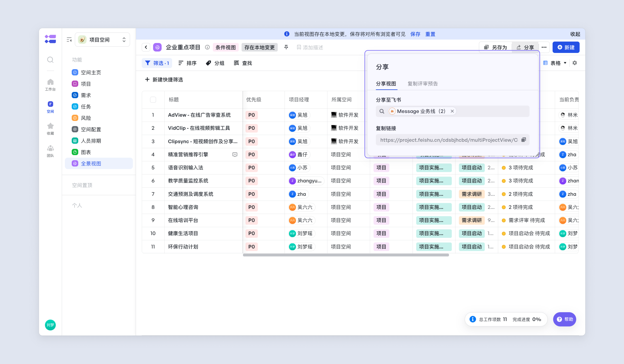
Task: Open the 环保行动计划 row title
Action: tap(183, 247)
